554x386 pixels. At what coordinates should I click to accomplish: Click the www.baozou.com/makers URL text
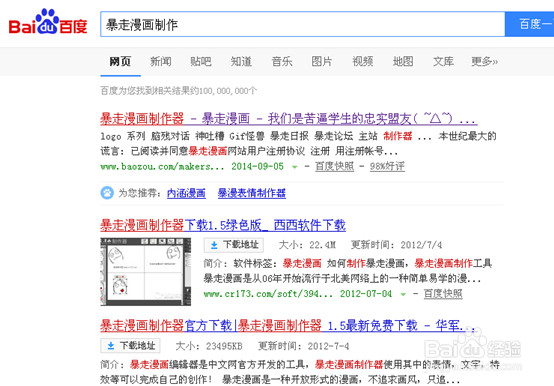coord(162,166)
